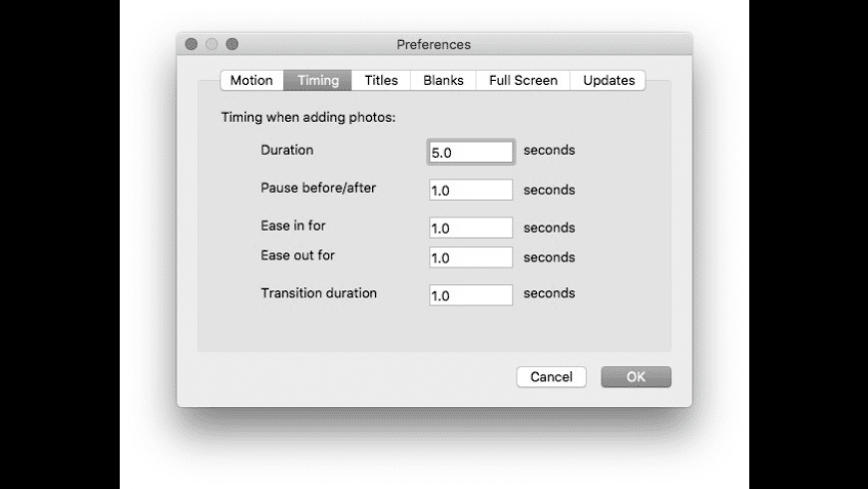Focus the Pause before/after input field
Viewport: 868px width, 489px height.
tap(471, 190)
